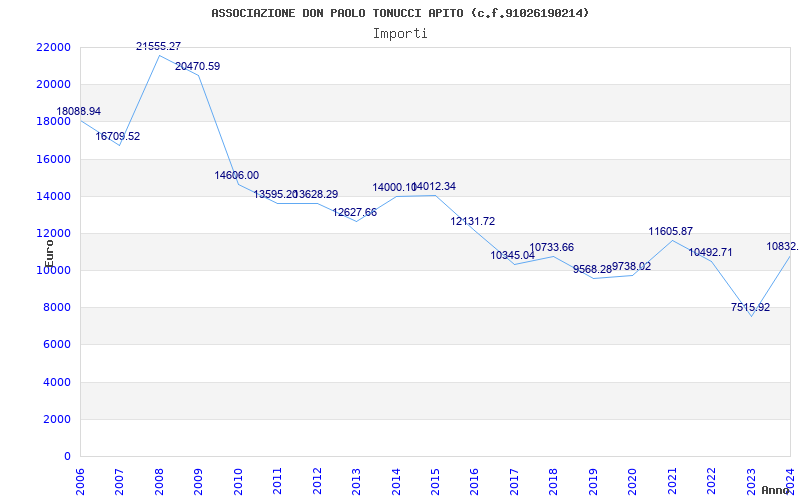Screen dimensions: 800x500
Task: Click the 13595.20 data label
Action: click(x=276, y=194)
